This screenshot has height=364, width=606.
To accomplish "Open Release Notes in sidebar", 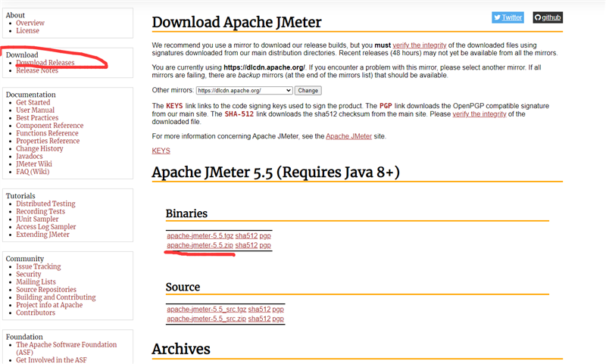I will (x=37, y=70).
